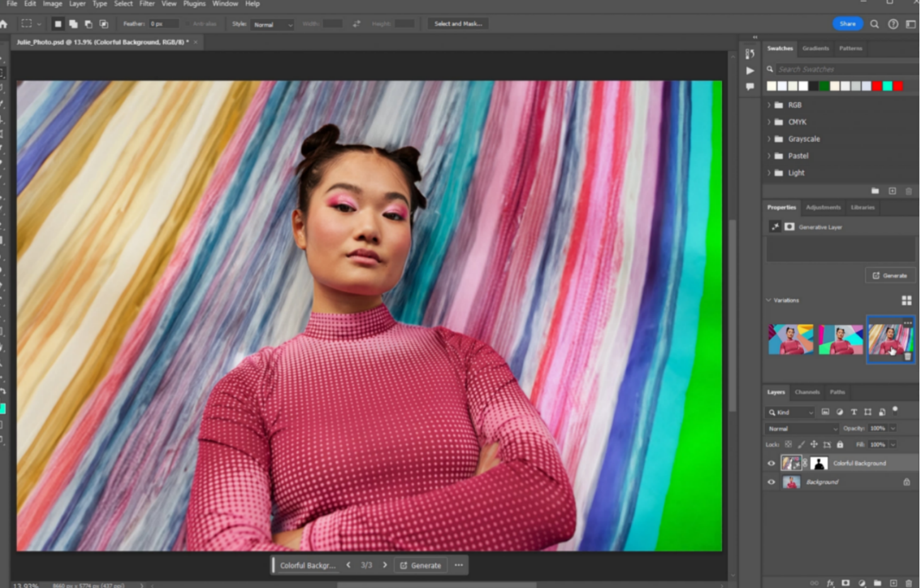Open the layer blend mode dropdown

click(x=802, y=429)
